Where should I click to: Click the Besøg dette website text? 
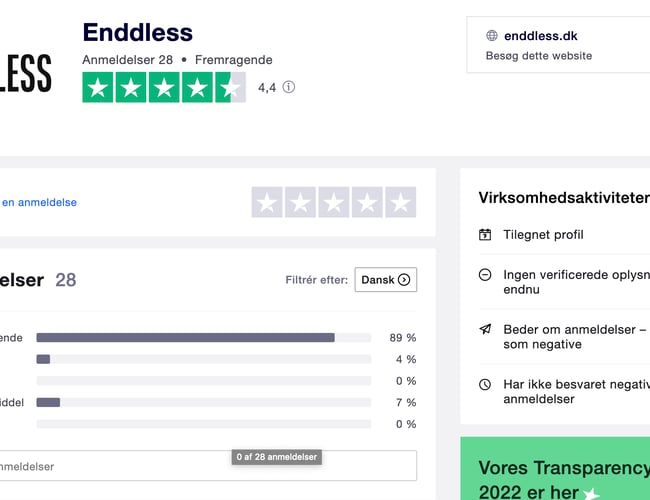538,56
